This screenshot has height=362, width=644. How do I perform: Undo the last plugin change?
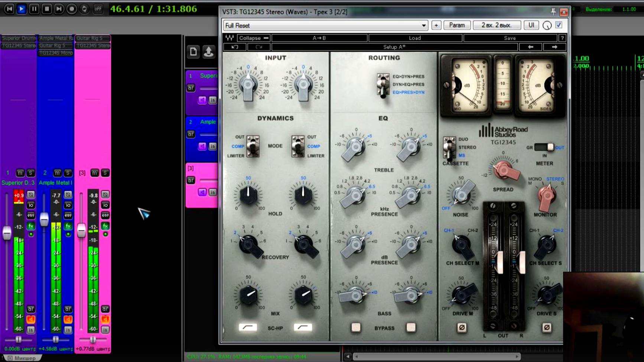point(235,47)
